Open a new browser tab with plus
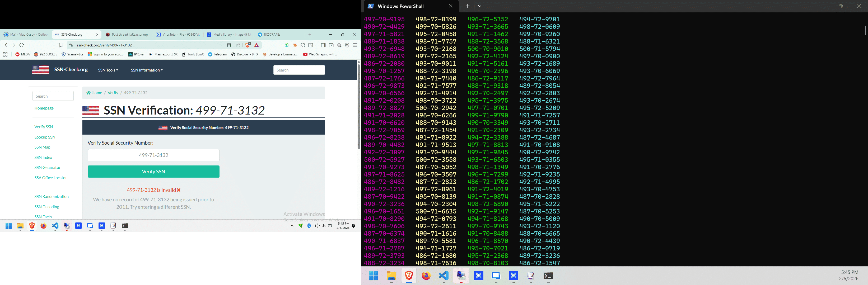 [x=310, y=34]
